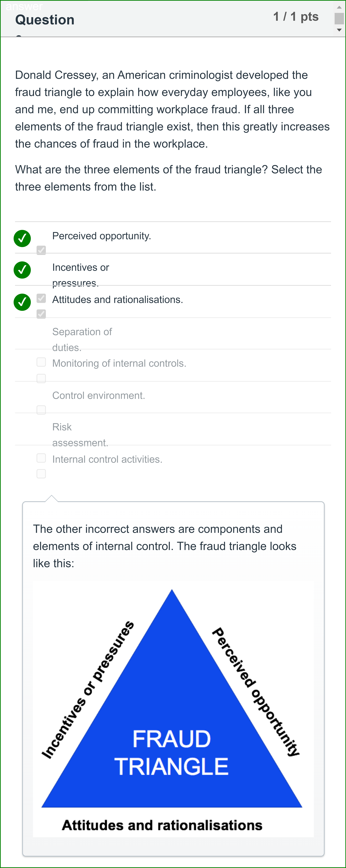The image size is (346, 868).
Task: Select the 'Monitoring of internal controls.' answer text
Action: [x=119, y=363]
